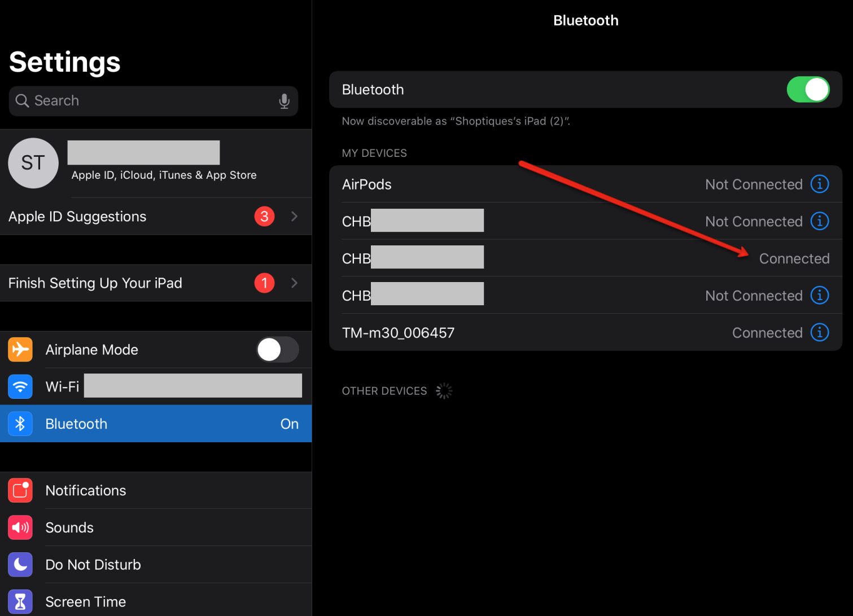853x616 pixels.
Task: Tap the microphone icon in Search
Action: 285,101
